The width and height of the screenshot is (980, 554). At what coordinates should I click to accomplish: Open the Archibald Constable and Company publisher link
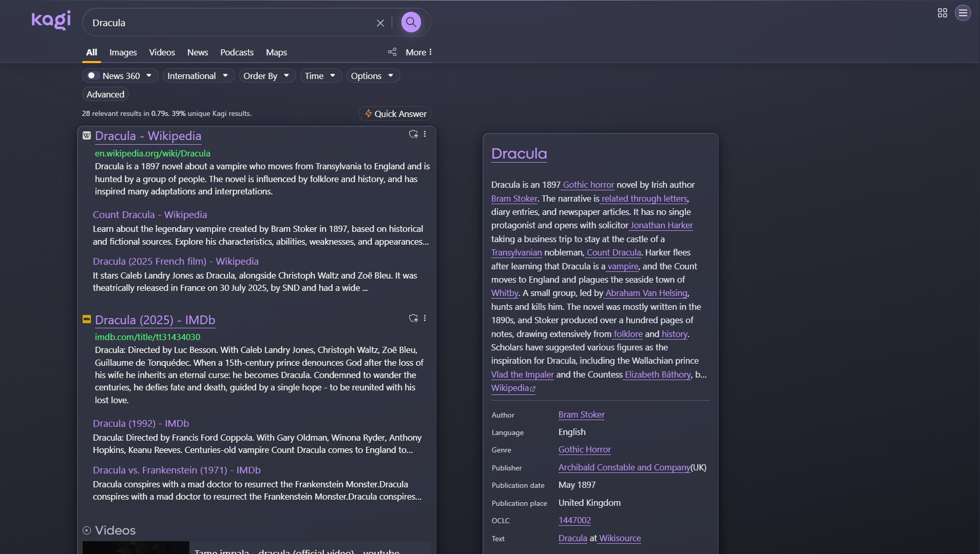pyautogui.click(x=624, y=467)
